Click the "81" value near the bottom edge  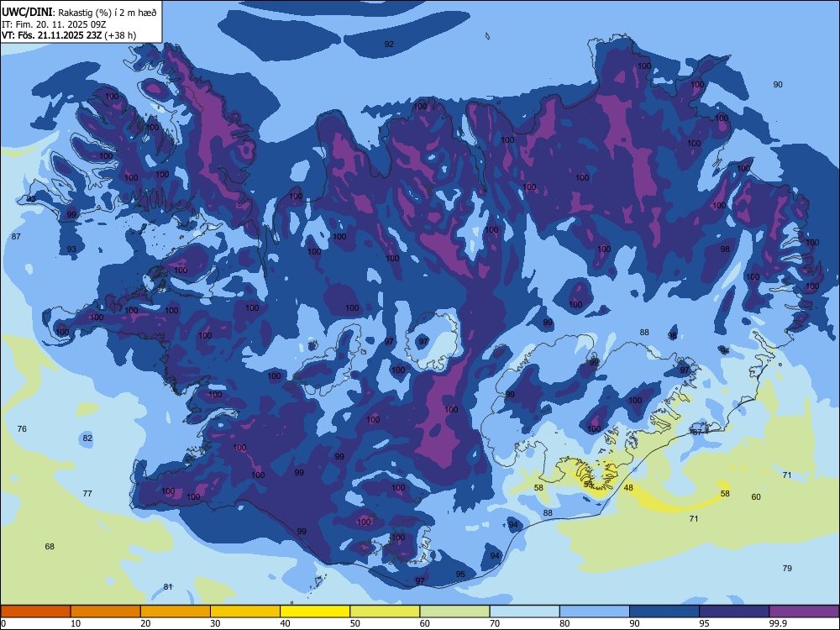tap(168, 586)
